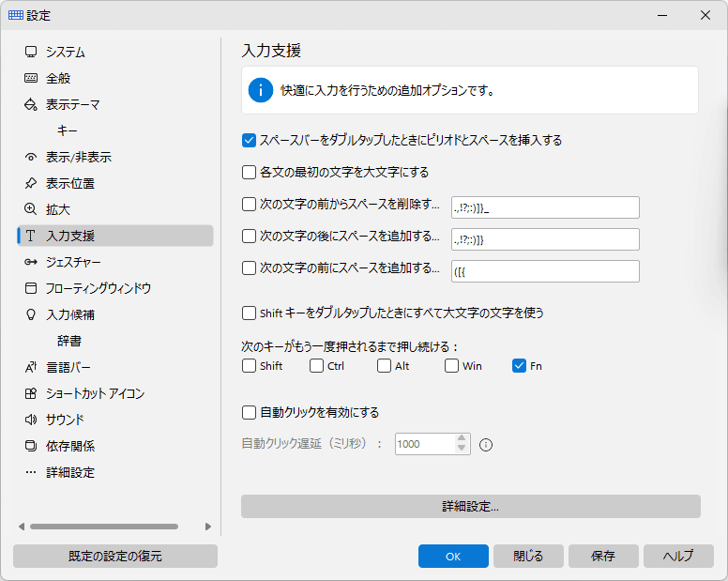Click the add-space-before characters field containing ([{
This screenshot has height=581, width=728.
545,271
